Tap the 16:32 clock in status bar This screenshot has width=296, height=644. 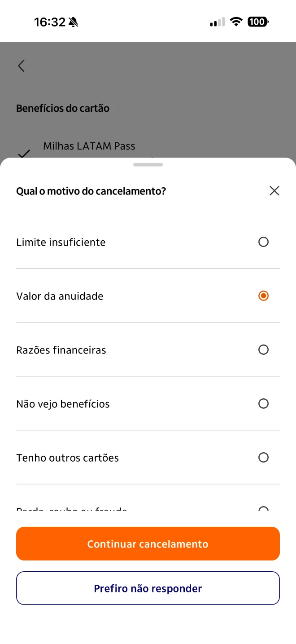50,22
